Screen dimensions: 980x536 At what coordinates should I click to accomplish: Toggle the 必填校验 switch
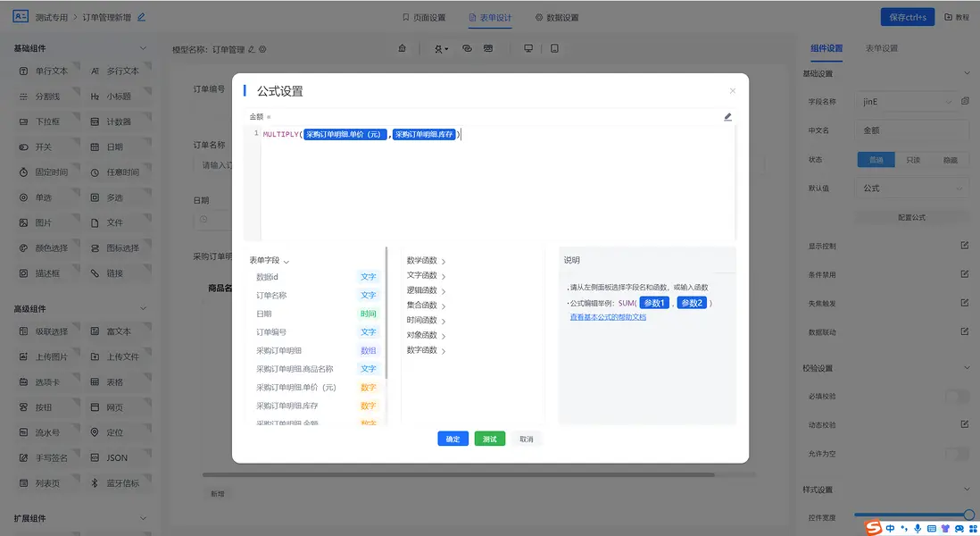957,397
